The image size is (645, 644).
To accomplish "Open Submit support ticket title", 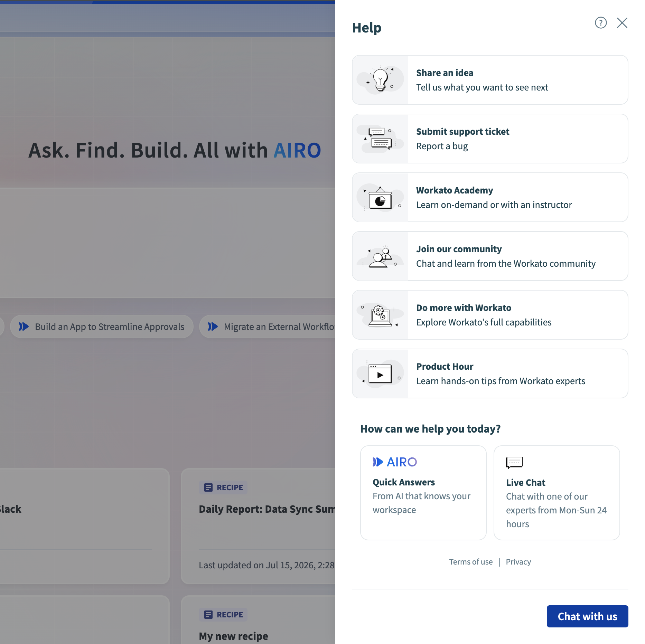I will click(x=462, y=132).
